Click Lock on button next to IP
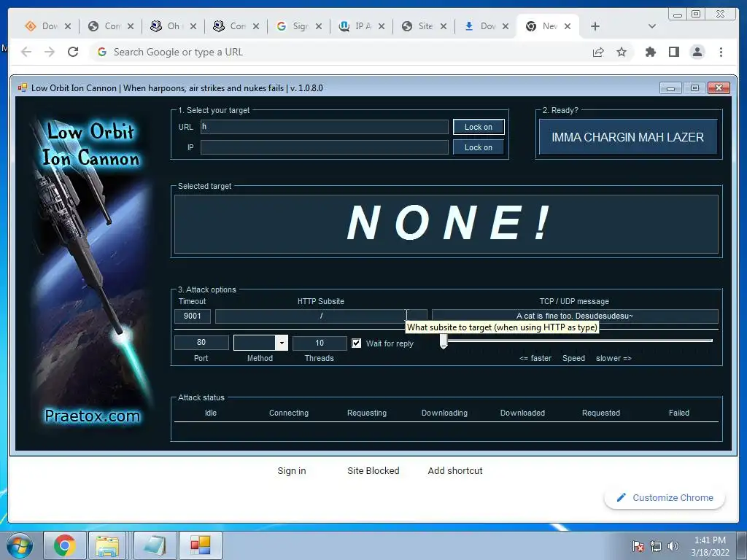The width and height of the screenshot is (747, 560). (479, 147)
